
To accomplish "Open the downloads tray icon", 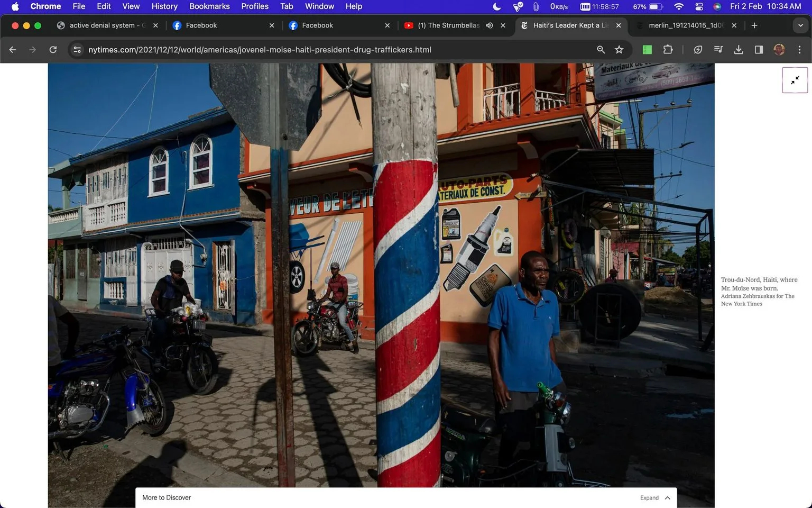I will pos(739,50).
